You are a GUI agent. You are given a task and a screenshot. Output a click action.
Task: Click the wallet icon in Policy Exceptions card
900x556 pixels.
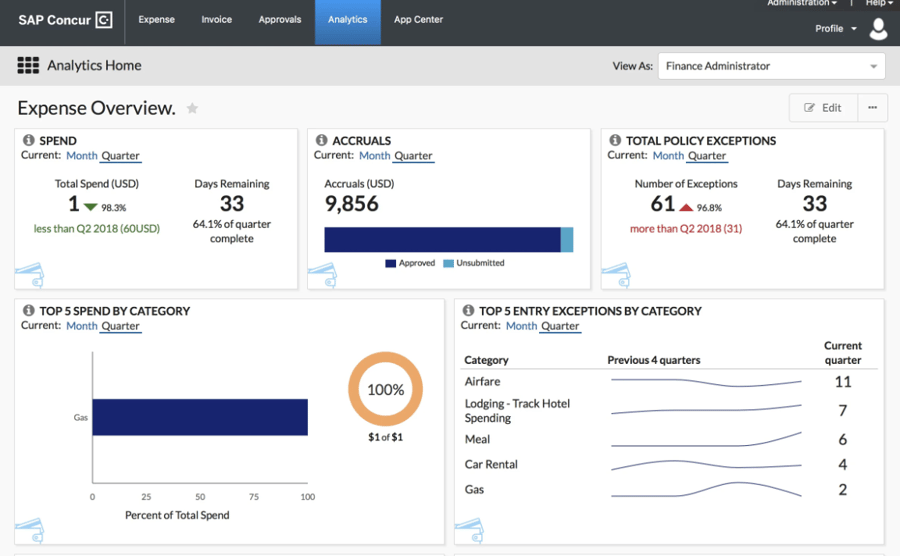(x=616, y=275)
